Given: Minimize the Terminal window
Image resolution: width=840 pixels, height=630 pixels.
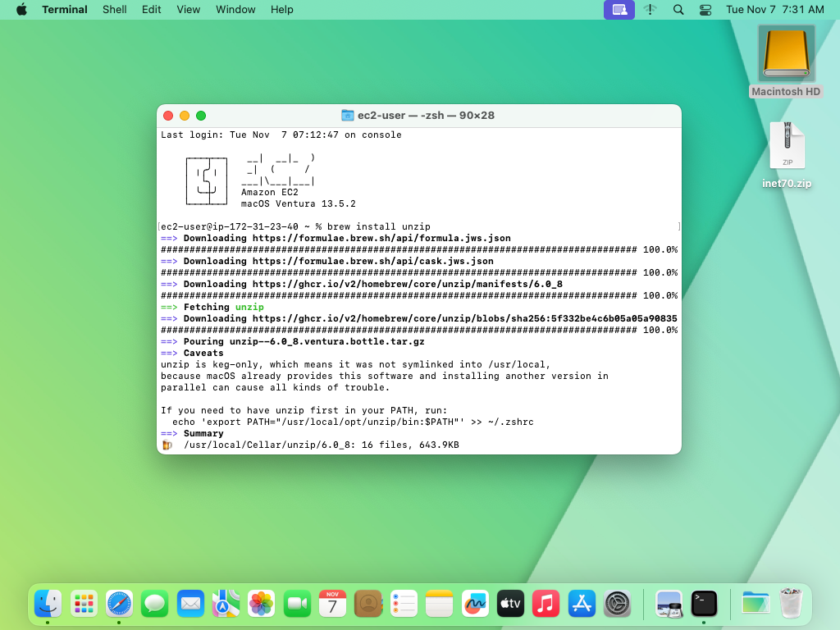Looking at the screenshot, I should [185, 116].
